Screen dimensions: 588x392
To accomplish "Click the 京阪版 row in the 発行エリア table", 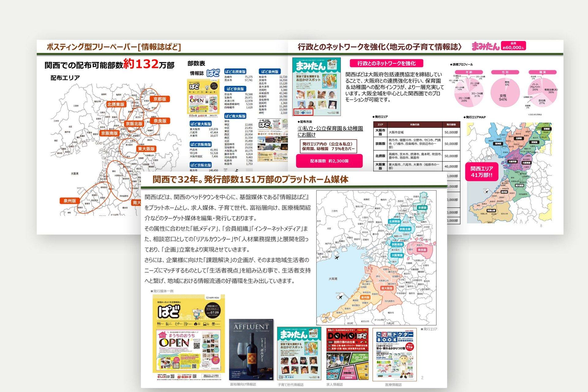I will 417,144.
